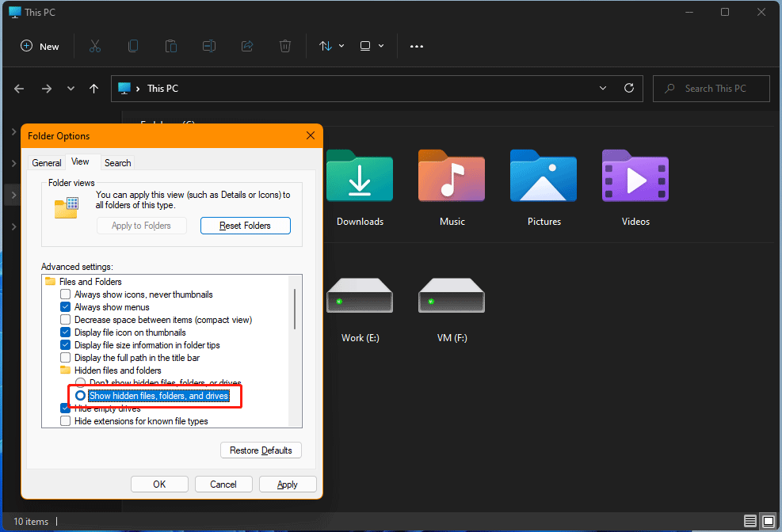Select Show hidden files, folders, and drives
This screenshot has height=532, width=782.
click(80, 396)
